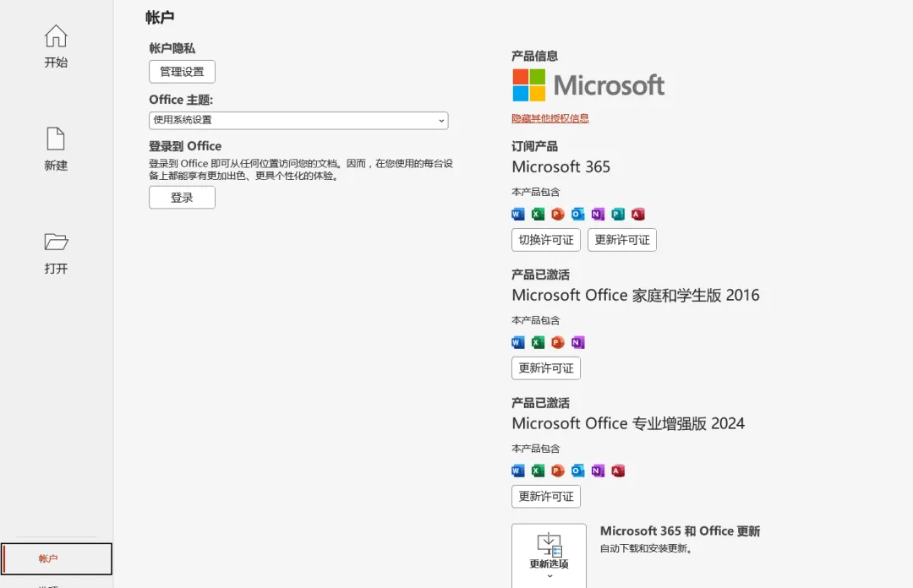The height and width of the screenshot is (588, 913).
Task: Click 更新许可证 button under Microsoft 365
Action: (622, 240)
